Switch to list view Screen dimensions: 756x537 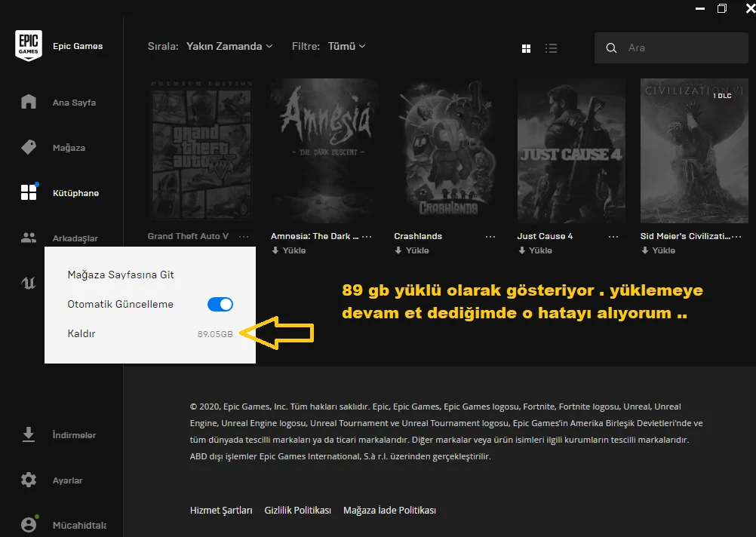click(551, 48)
